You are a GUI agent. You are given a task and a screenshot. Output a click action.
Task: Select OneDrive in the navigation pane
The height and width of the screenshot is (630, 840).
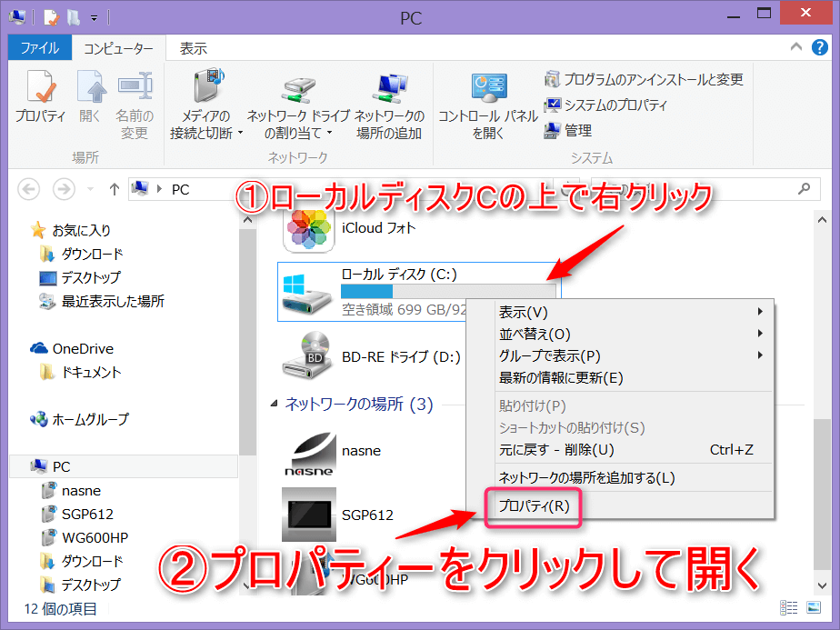(82, 348)
